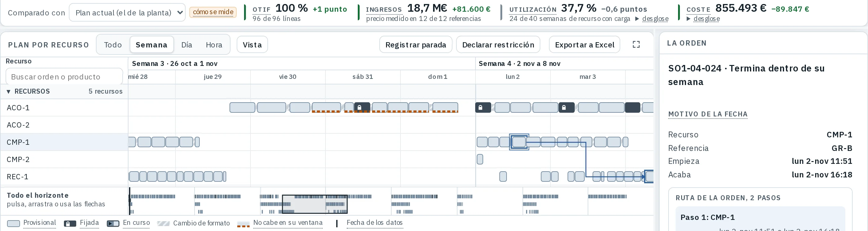868x231 pixels.
Task: Open the Comparado con plan dropdown
Action: [127, 13]
